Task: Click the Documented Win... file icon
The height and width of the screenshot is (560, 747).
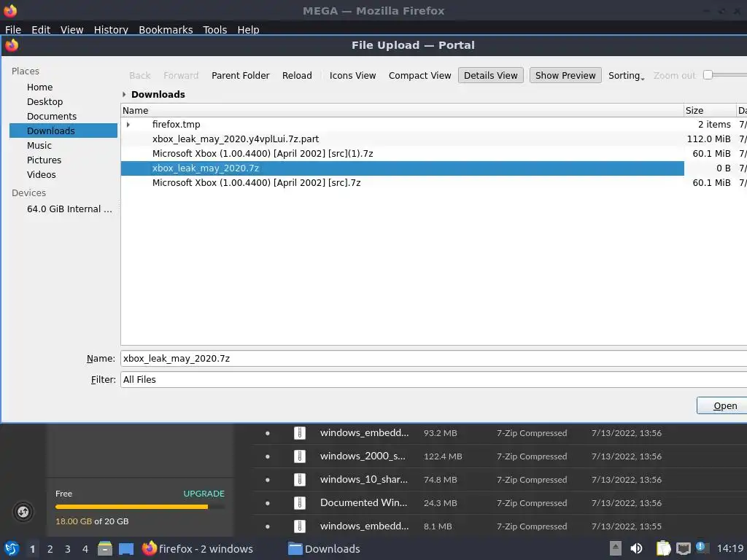Action: click(300, 503)
